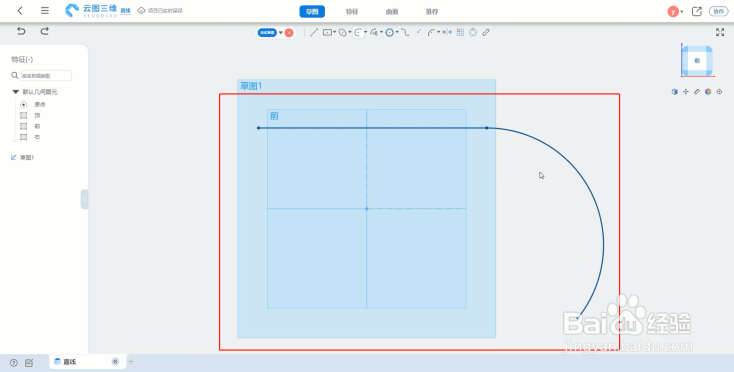
Task: Click the view cube front face
Action: (697, 61)
